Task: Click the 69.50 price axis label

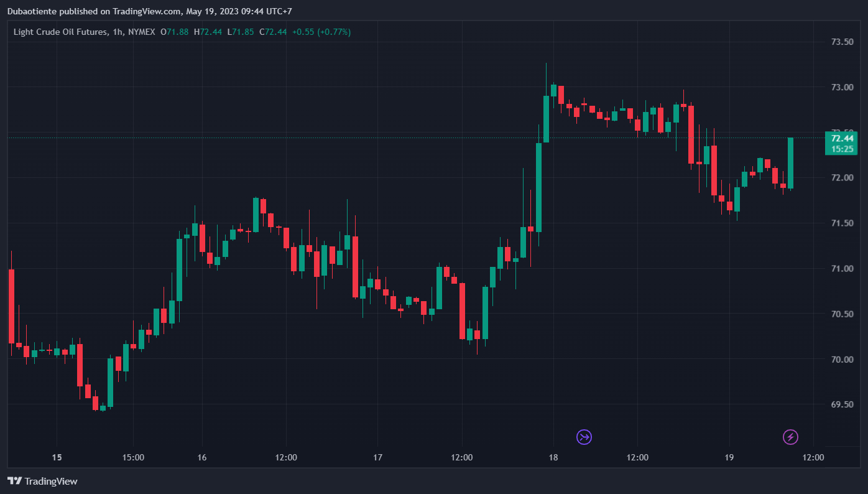Action: pos(842,405)
